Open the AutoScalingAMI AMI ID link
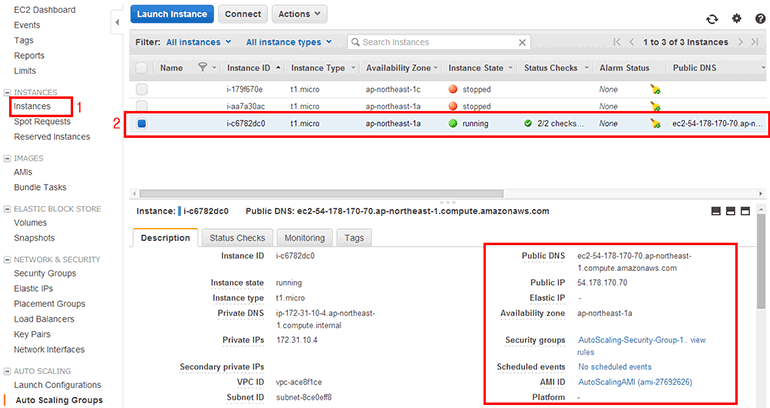Image resolution: width=770 pixels, height=408 pixels. pyautogui.click(x=634, y=382)
